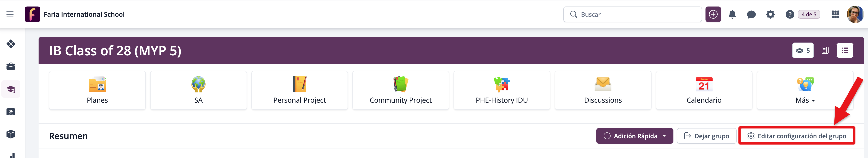Open the Personal Project tab
This screenshot has height=158, width=868.
(299, 91)
